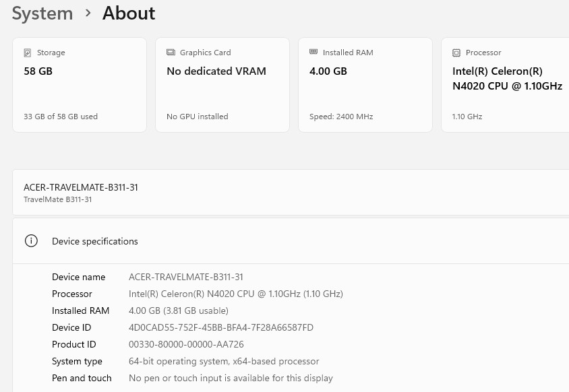Click the Graphics Card icon
The width and height of the screenshot is (569, 392).
(171, 53)
